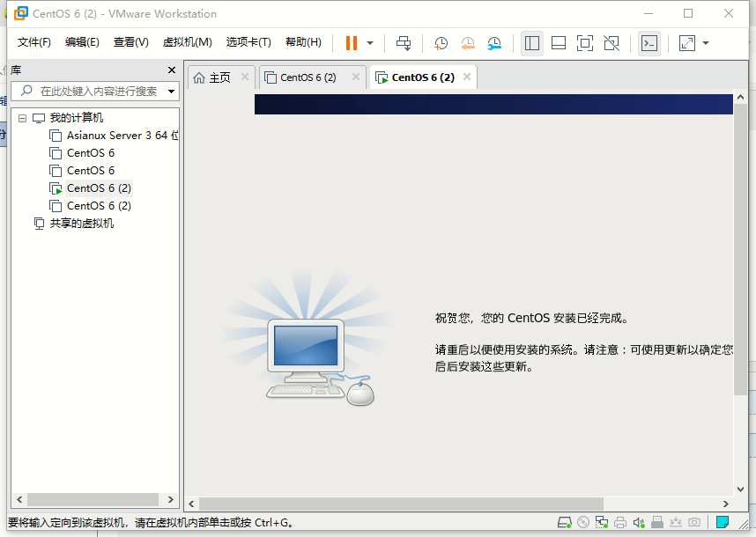Click the downward-arrows tray status icon

[676, 523]
